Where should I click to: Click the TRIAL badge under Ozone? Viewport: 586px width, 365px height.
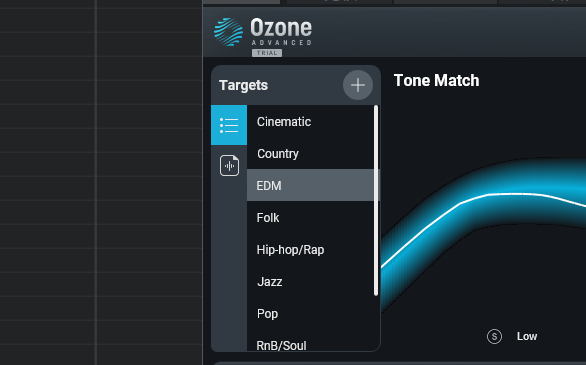pos(267,53)
